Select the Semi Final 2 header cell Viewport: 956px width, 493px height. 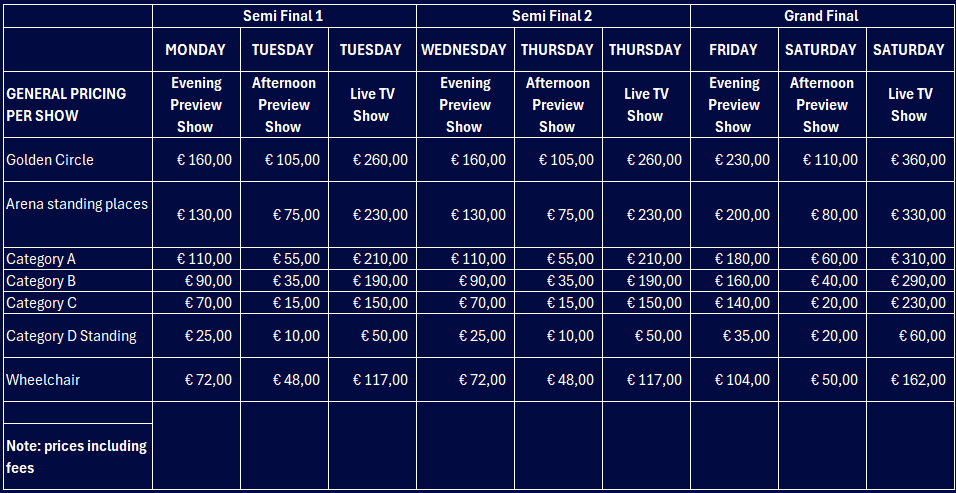pyautogui.click(x=552, y=16)
